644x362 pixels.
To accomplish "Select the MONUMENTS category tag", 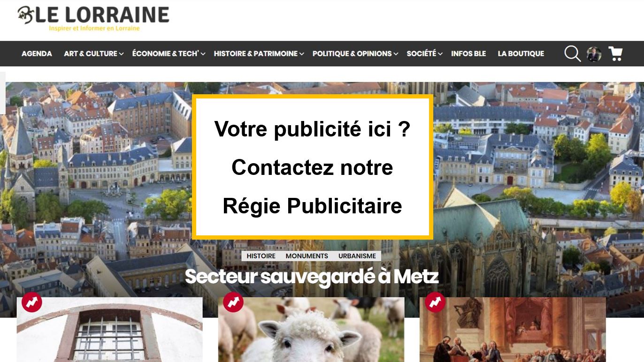I will point(307,256).
